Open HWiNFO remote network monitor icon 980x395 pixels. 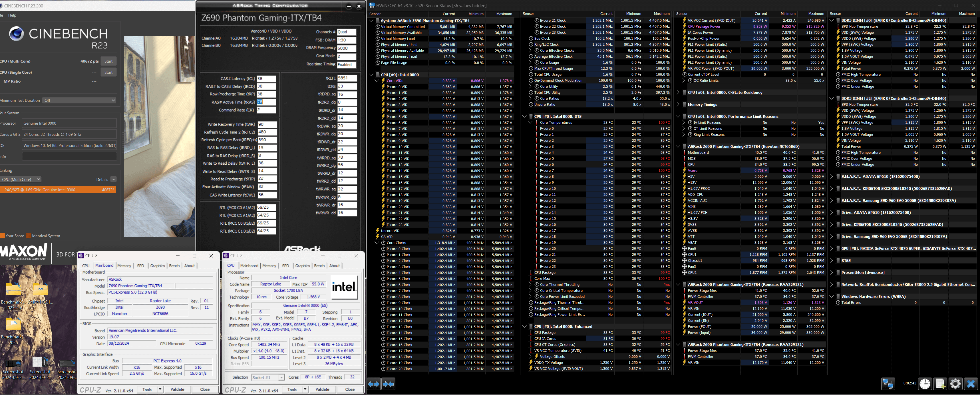pos(888,384)
